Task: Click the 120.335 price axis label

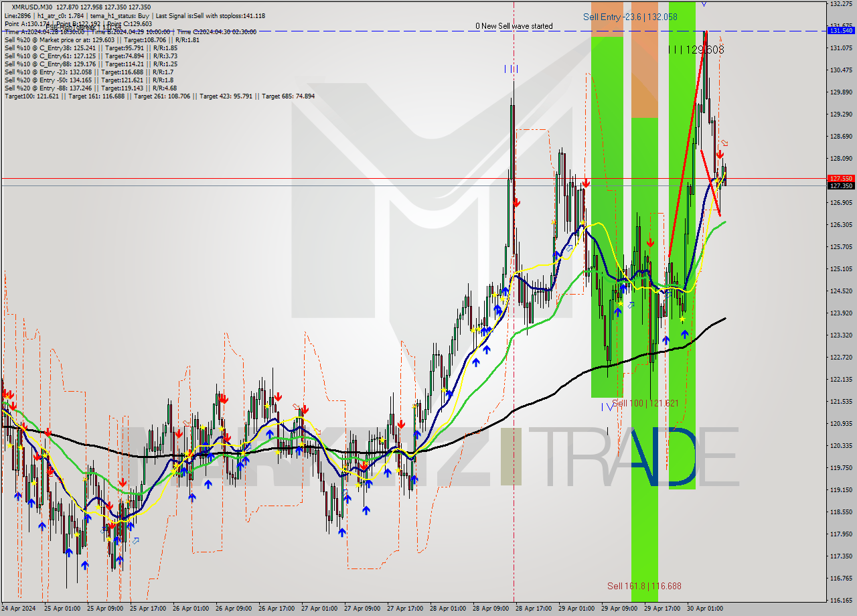Action: [840, 446]
